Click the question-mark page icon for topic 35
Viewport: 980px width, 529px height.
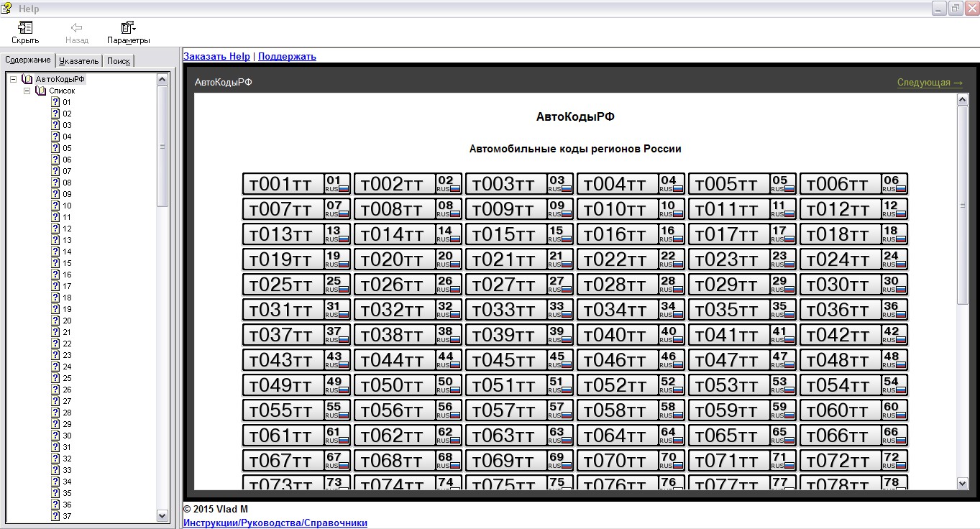pos(55,493)
